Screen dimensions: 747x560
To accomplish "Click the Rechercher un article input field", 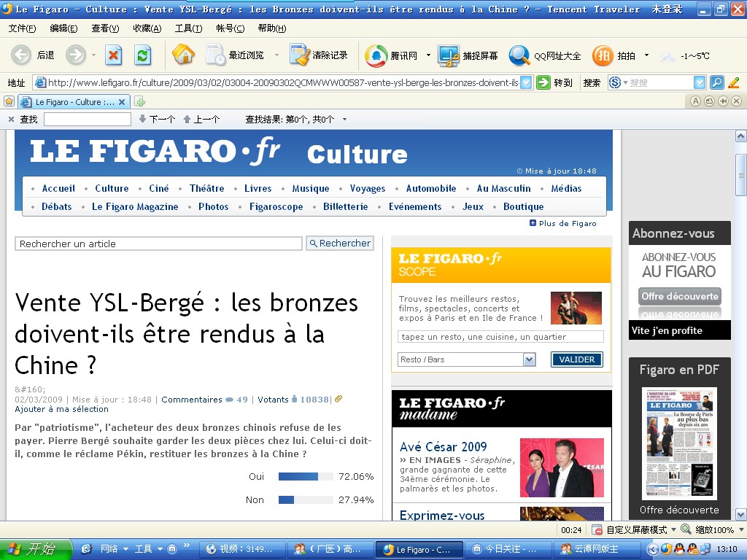I will point(158,244).
